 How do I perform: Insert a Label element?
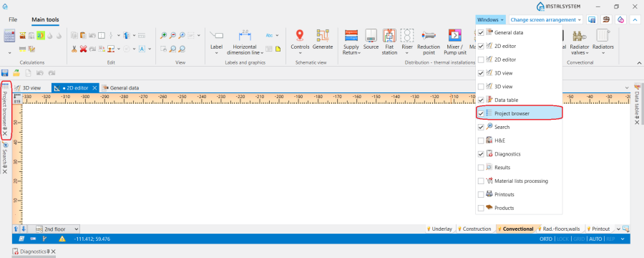(216, 42)
